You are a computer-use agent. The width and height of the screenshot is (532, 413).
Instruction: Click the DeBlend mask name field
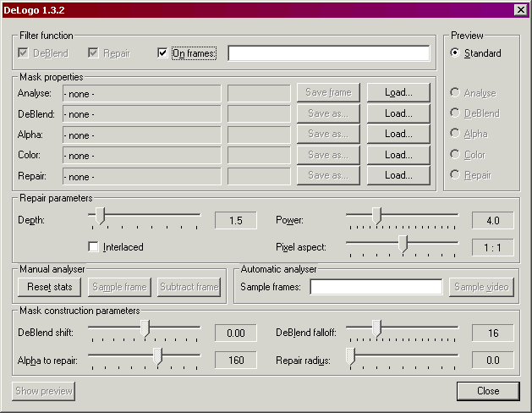click(x=142, y=113)
